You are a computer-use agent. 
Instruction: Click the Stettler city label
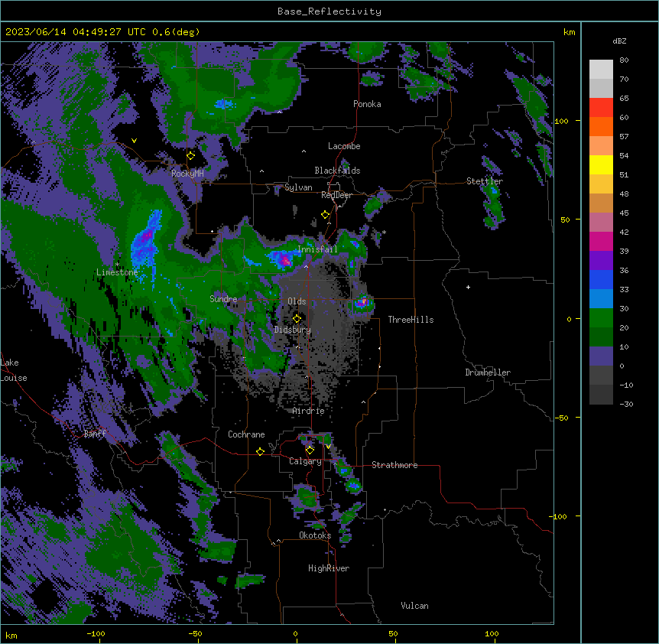pos(485,181)
